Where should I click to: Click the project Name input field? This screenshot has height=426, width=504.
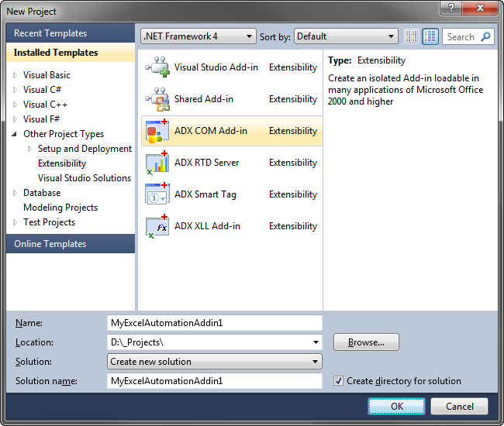point(214,323)
